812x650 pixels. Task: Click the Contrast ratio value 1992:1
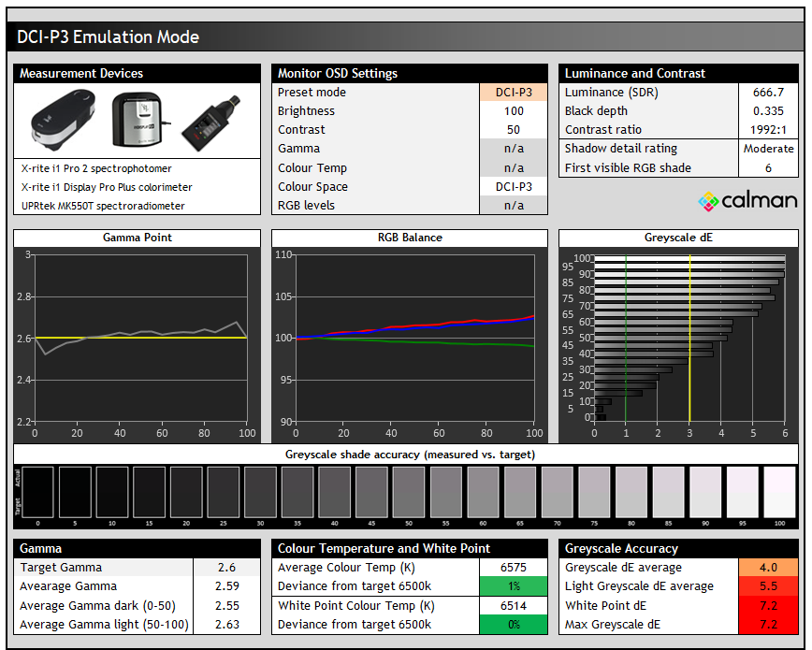point(768,130)
